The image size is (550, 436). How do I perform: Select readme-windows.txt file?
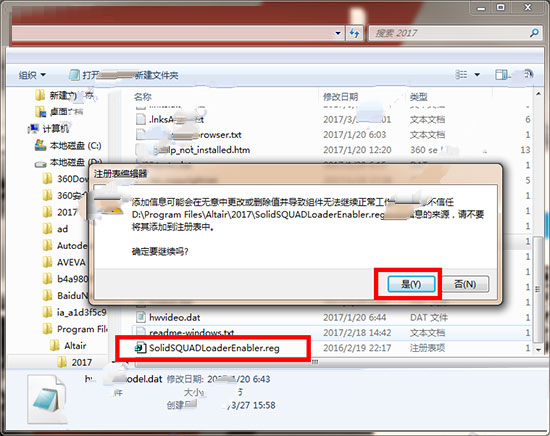pos(192,333)
